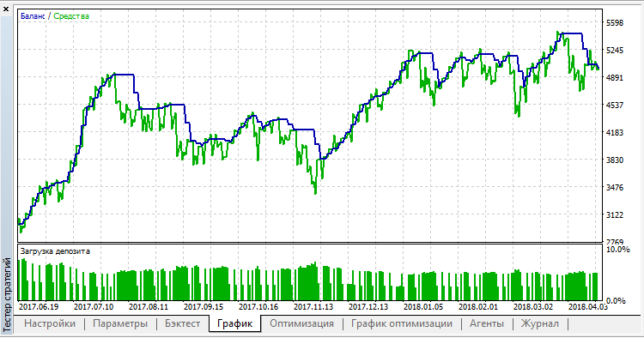The width and height of the screenshot is (644, 338).
Task: Click the 4537 axis value
Action: (615, 106)
